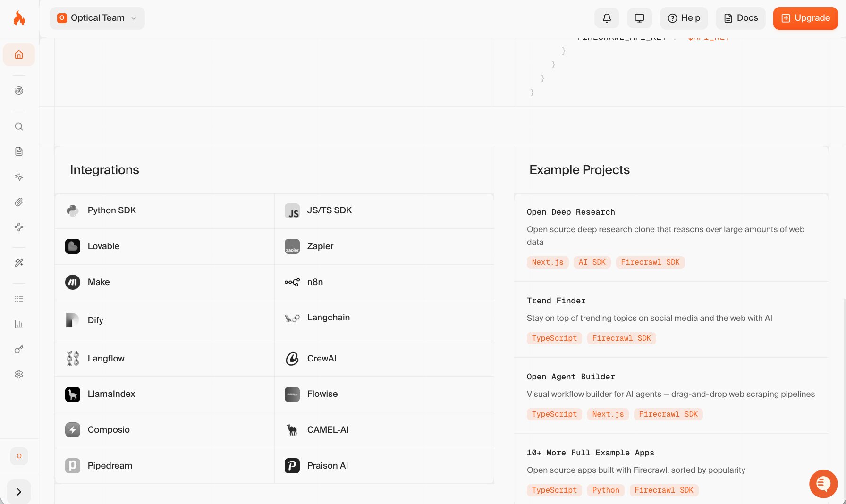Click the Integrations heading
The width and height of the screenshot is (846, 504).
coord(104,170)
